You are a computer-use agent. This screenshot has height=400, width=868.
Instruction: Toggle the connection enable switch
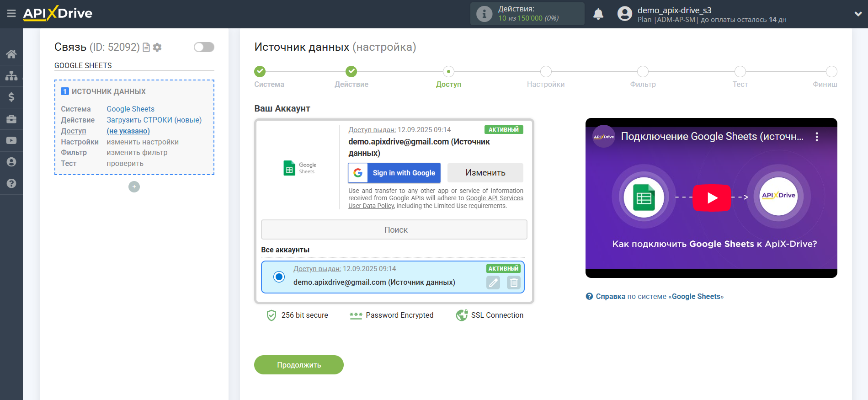click(x=204, y=47)
